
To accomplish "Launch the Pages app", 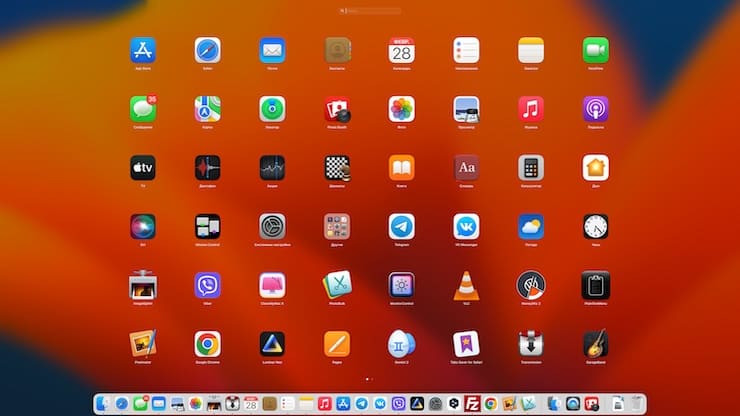I will pos(337,344).
